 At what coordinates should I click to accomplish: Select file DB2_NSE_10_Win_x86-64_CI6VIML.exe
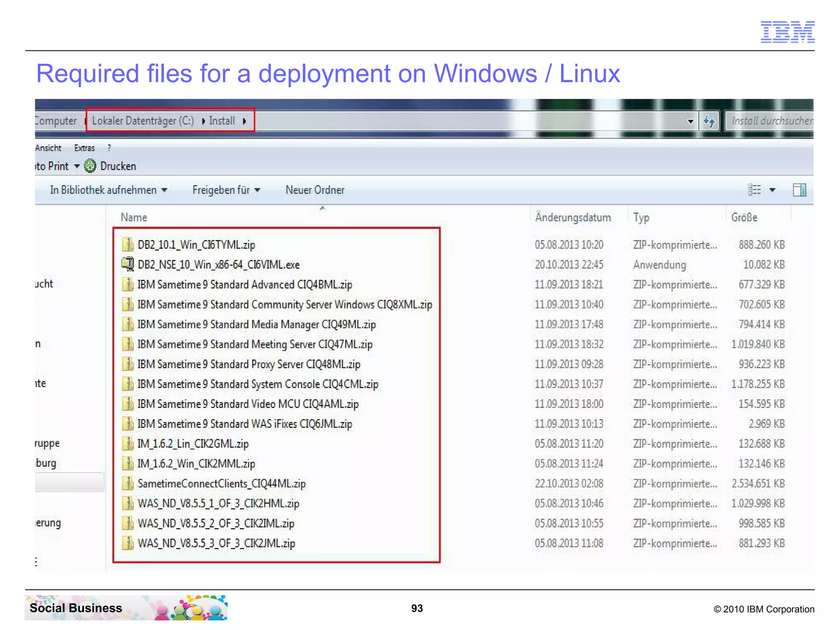point(219,265)
